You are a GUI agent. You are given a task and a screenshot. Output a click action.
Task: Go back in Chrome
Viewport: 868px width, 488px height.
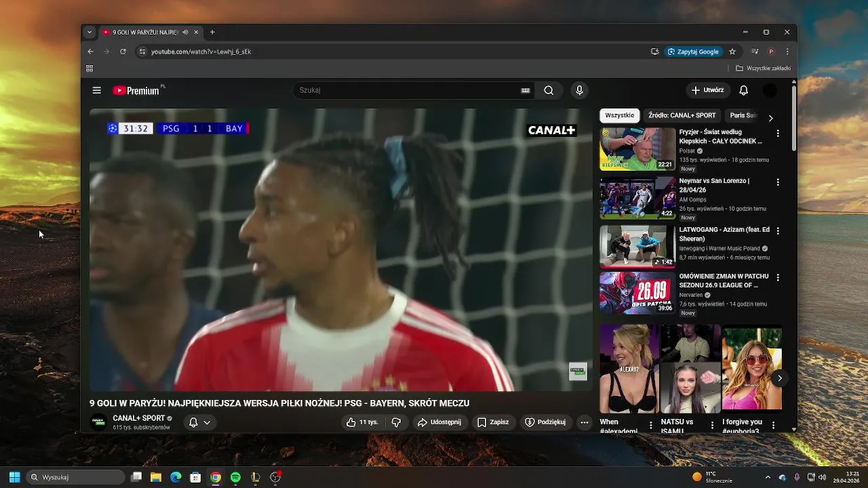point(90,52)
